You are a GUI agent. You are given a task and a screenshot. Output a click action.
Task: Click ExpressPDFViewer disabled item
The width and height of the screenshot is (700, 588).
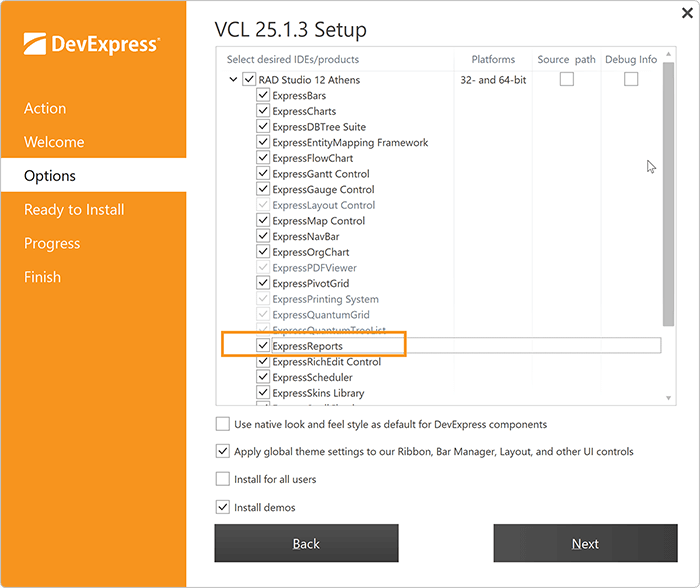pyautogui.click(x=315, y=268)
